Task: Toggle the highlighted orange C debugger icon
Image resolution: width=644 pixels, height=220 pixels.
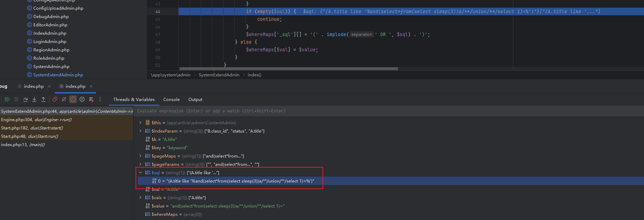Action: point(73,99)
